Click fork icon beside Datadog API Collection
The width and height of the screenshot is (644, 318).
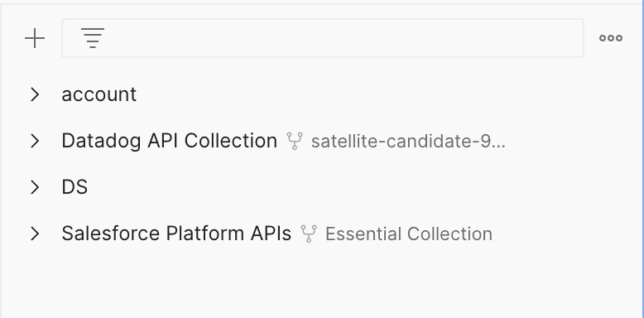pos(295,141)
